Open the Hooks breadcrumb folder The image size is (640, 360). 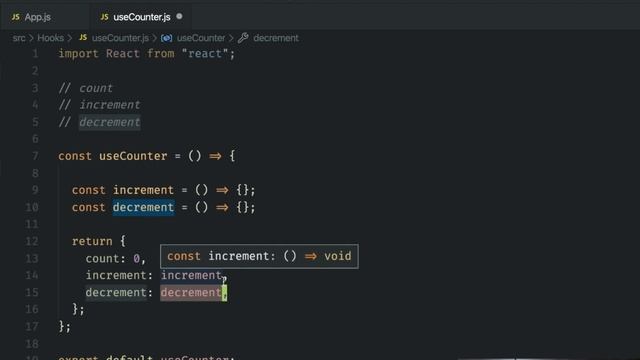tap(50, 38)
